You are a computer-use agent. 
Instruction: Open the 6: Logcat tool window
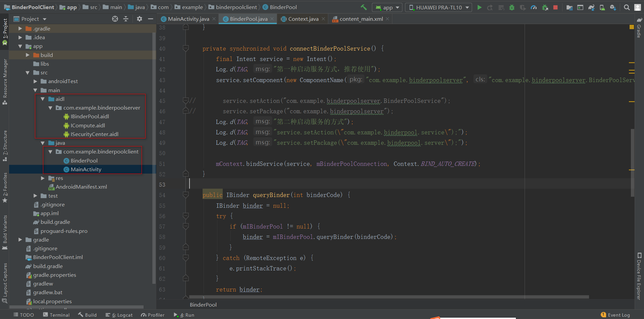[119, 315]
